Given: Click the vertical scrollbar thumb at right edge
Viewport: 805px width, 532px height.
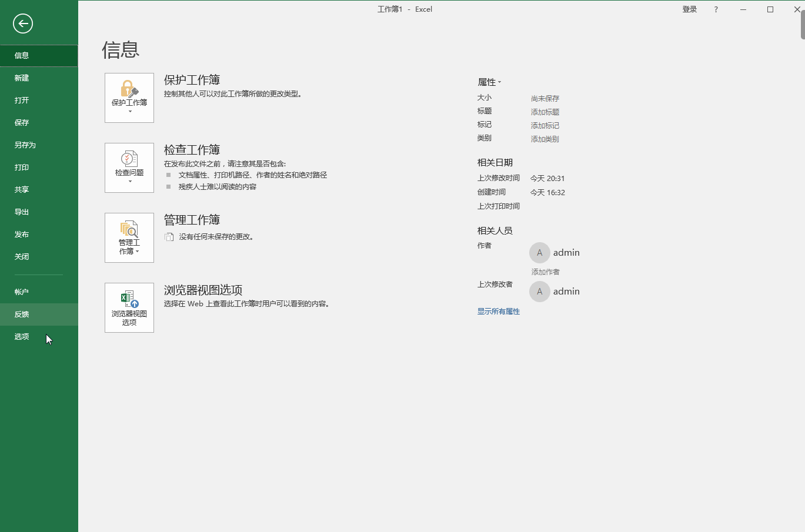Looking at the screenshot, I should click(803, 25).
